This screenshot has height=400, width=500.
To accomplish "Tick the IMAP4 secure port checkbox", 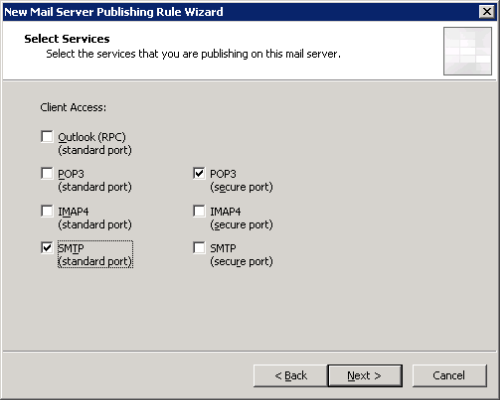I will click(x=199, y=211).
